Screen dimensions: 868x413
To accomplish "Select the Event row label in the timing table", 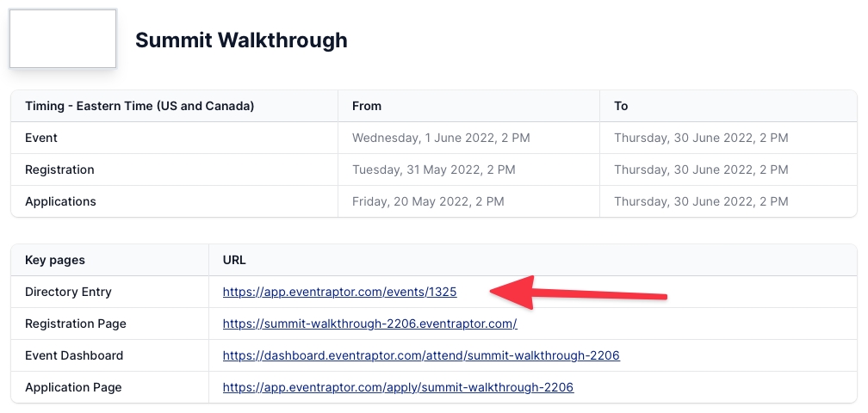I will click(41, 138).
